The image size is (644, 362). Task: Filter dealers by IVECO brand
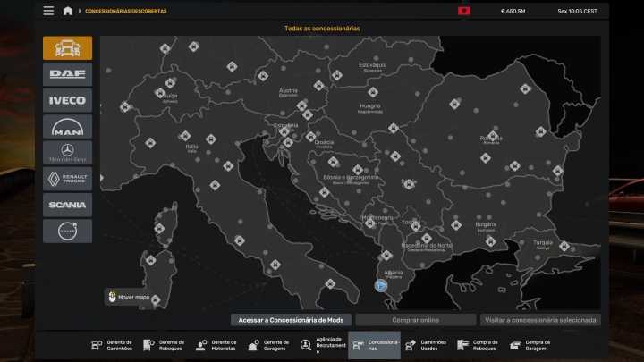[67, 100]
